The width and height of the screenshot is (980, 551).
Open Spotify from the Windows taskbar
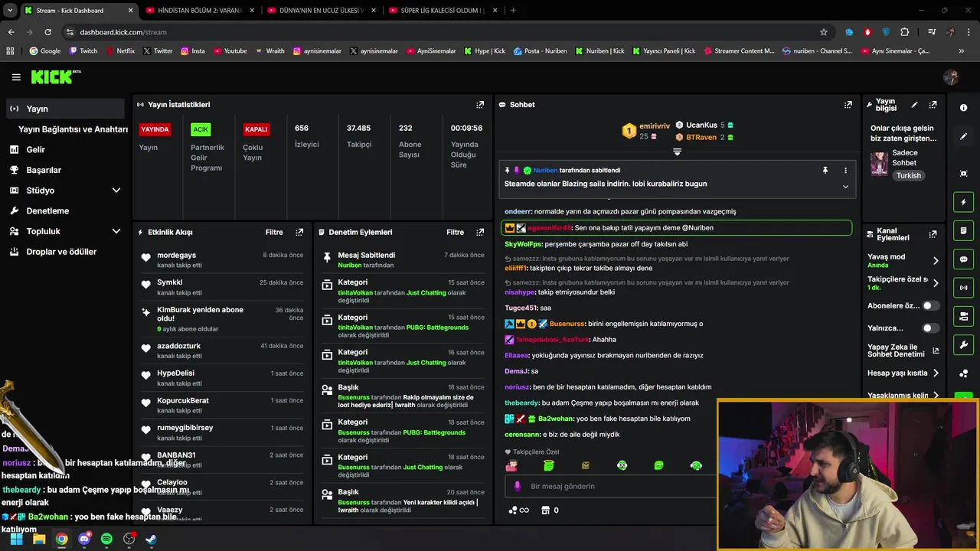[x=106, y=539]
